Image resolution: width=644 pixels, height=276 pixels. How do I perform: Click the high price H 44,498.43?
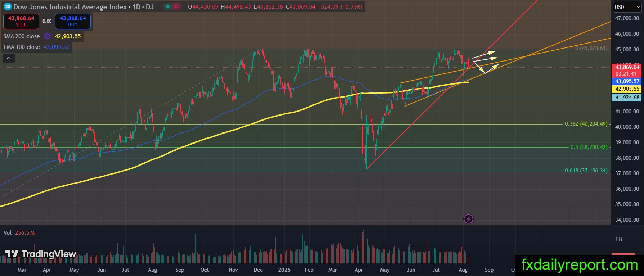[x=236, y=7]
